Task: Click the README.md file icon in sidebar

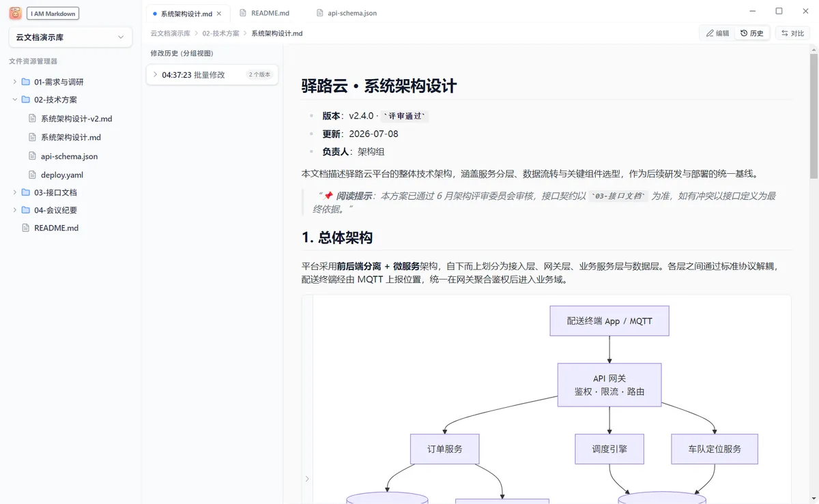Action: click(x=26, y=228)
